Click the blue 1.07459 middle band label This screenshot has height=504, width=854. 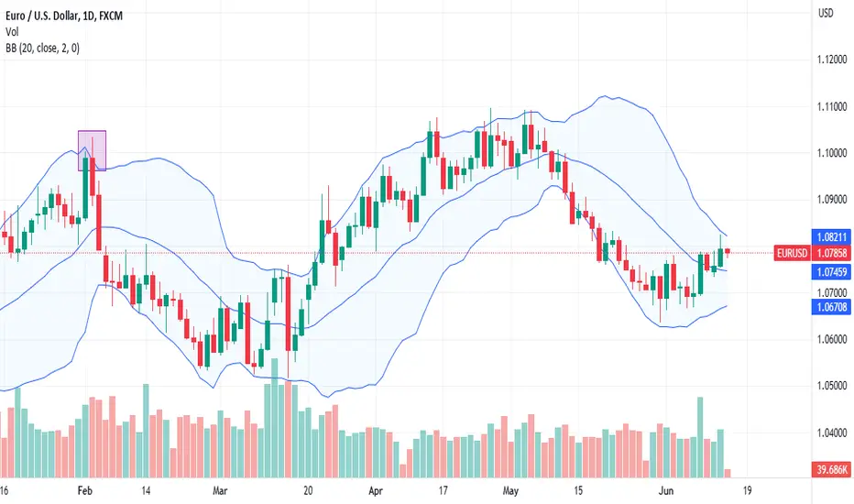click(832, 271)
